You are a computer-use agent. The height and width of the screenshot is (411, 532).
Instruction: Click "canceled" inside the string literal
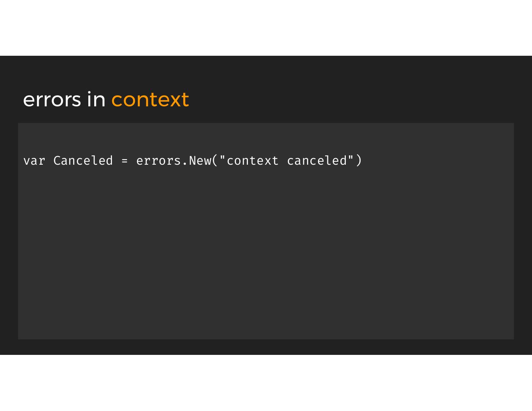tap(317, 161)
